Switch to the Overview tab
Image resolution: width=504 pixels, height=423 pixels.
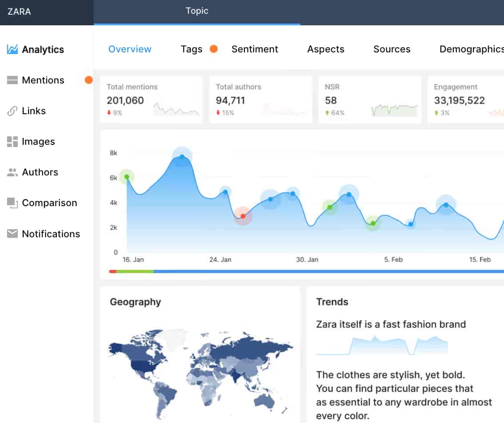tap(130, 49)
